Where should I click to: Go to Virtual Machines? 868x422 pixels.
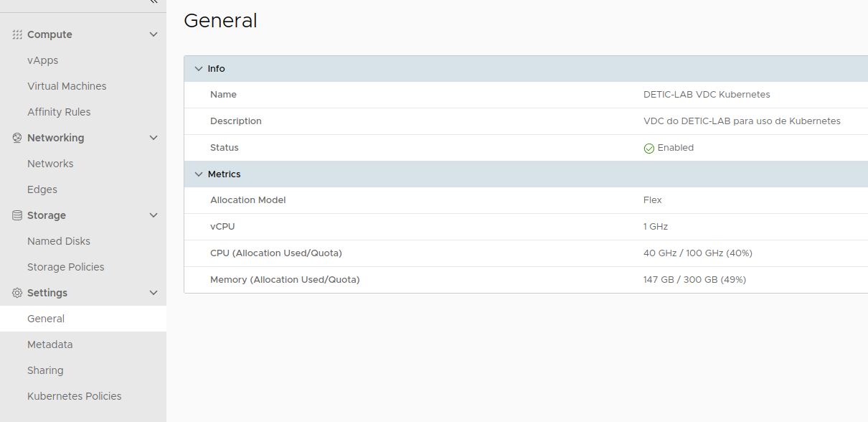click(67, 86)
